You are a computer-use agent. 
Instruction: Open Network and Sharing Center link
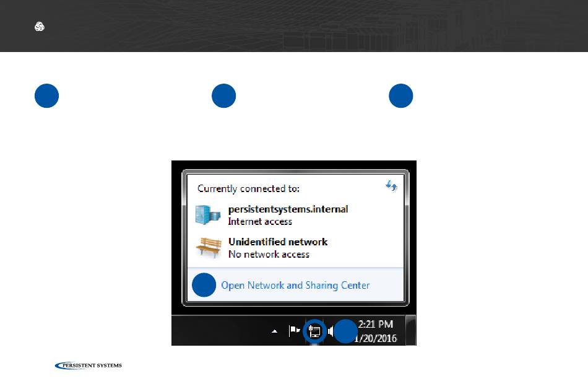click(295, 285)
